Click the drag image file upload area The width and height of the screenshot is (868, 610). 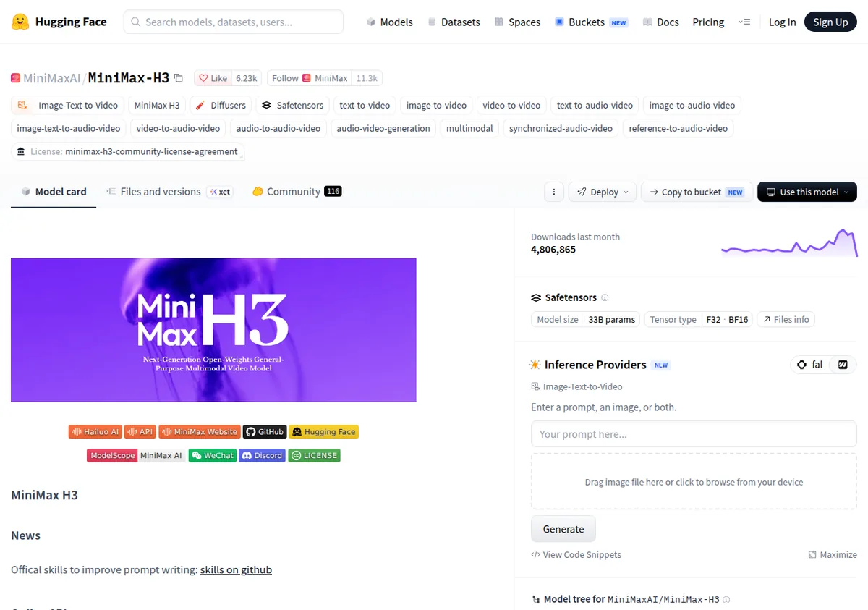click(x=694, y=482)
